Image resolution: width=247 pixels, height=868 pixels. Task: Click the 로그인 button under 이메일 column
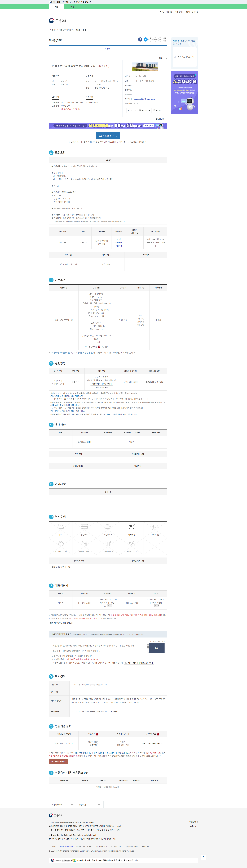(x=157, y=606)
